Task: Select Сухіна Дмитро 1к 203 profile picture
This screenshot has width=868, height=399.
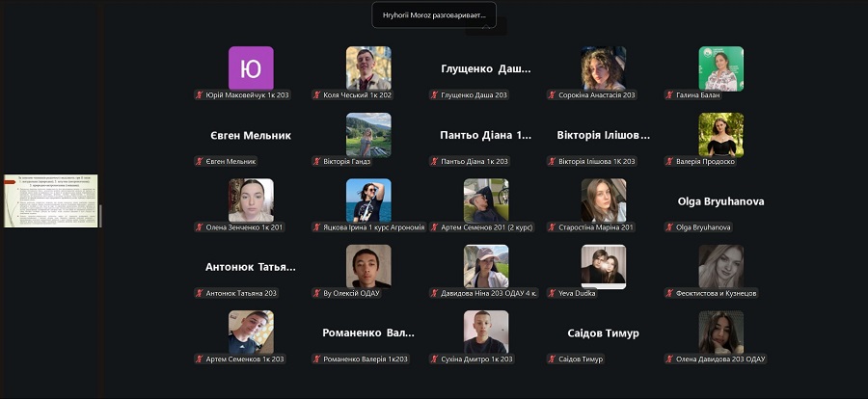Action: coord(485,332)
